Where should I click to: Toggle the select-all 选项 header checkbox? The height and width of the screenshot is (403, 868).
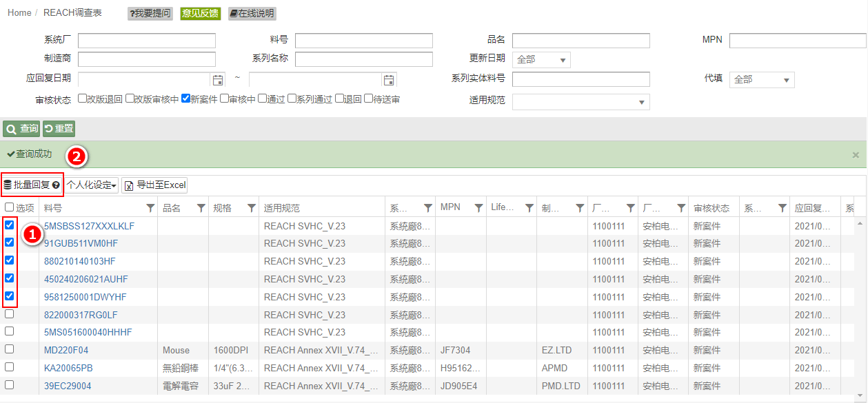10,207
